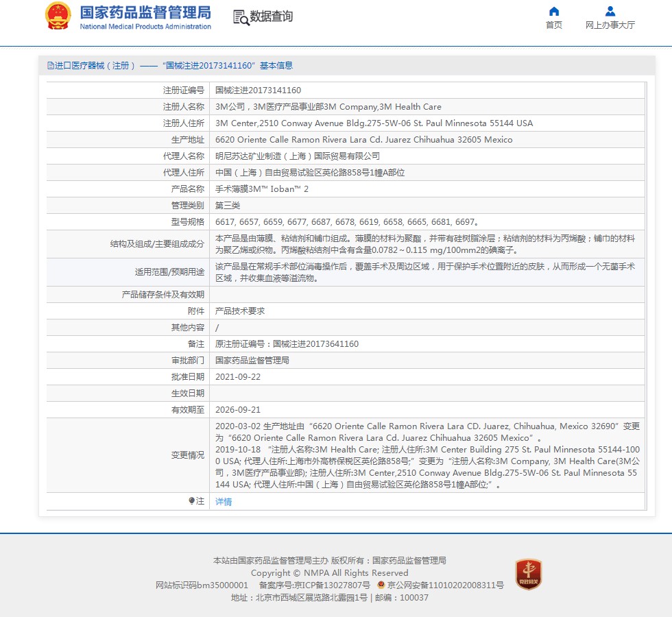Click National Medical Products Administration text
This screenshot has width=672, height=617.
145,27
